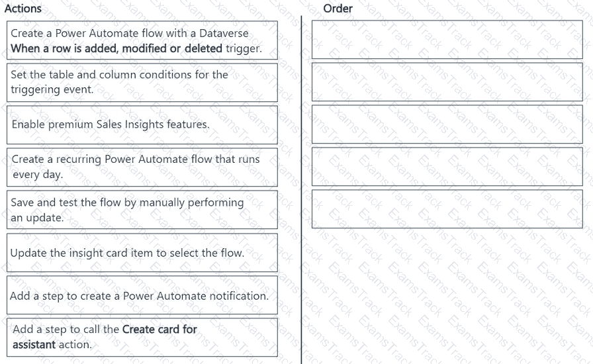
Task: Choose the recurring Power Automate flow action
Action: 142,167
